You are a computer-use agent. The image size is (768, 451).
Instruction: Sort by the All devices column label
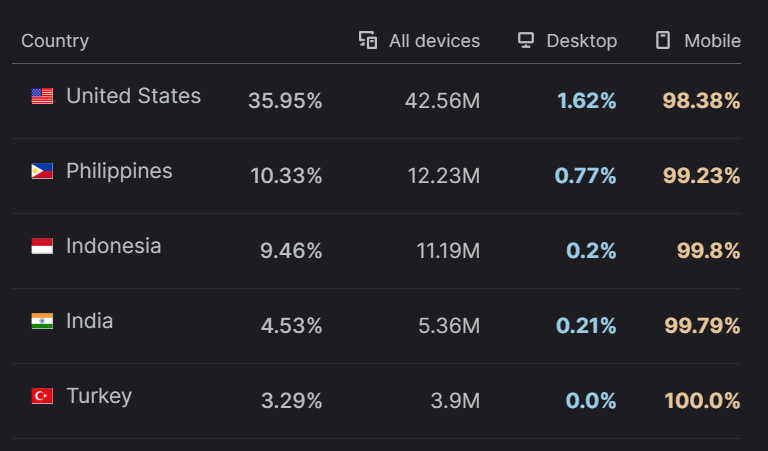click(x=434, y=41)
